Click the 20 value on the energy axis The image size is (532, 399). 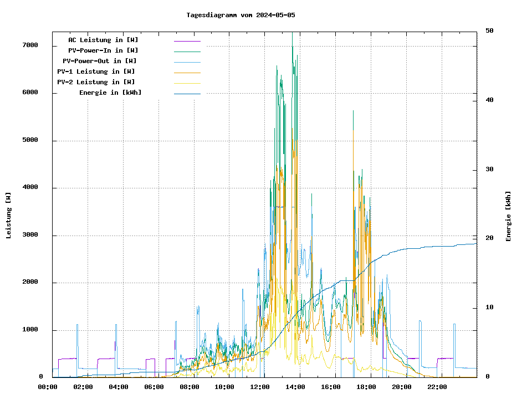pyautogui.click(x=490, y=238)
